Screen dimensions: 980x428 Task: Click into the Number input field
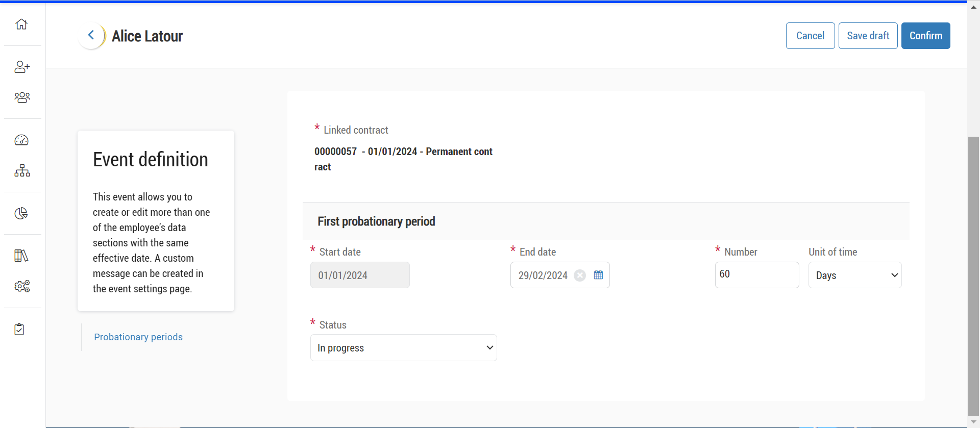[x=756, y=275]
